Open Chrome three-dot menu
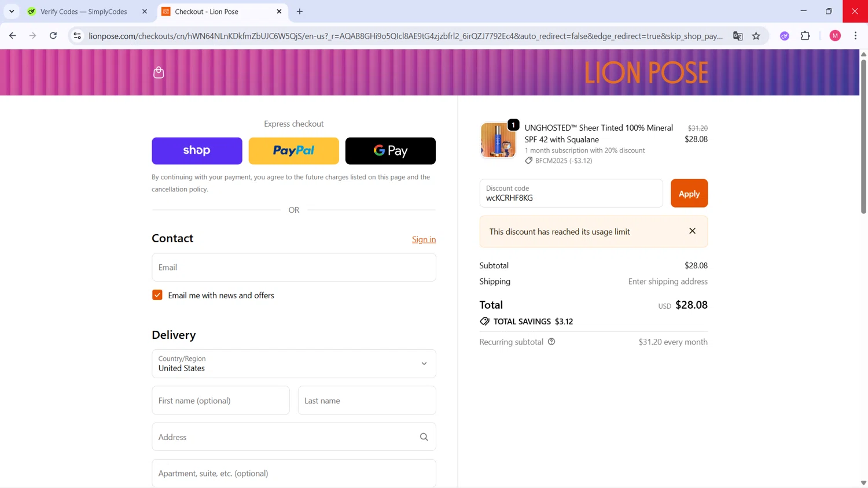 856,36
